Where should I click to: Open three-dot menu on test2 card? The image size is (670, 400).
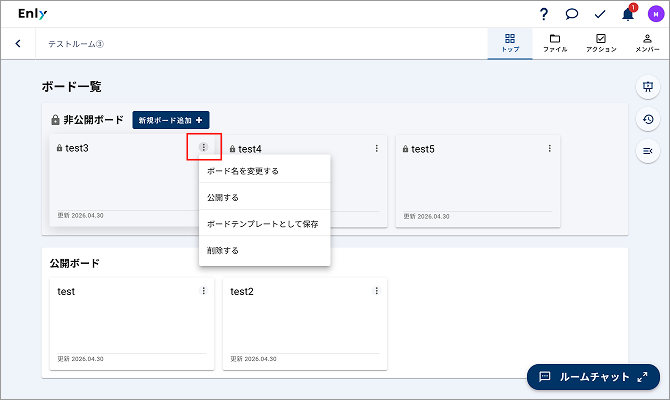(x=376, y=291)
